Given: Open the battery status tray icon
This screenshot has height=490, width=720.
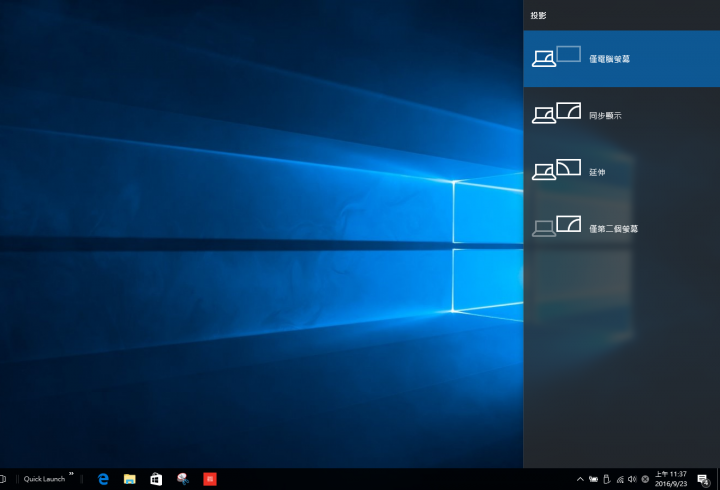Looking at the screenshot, I should tap(593, 479).
